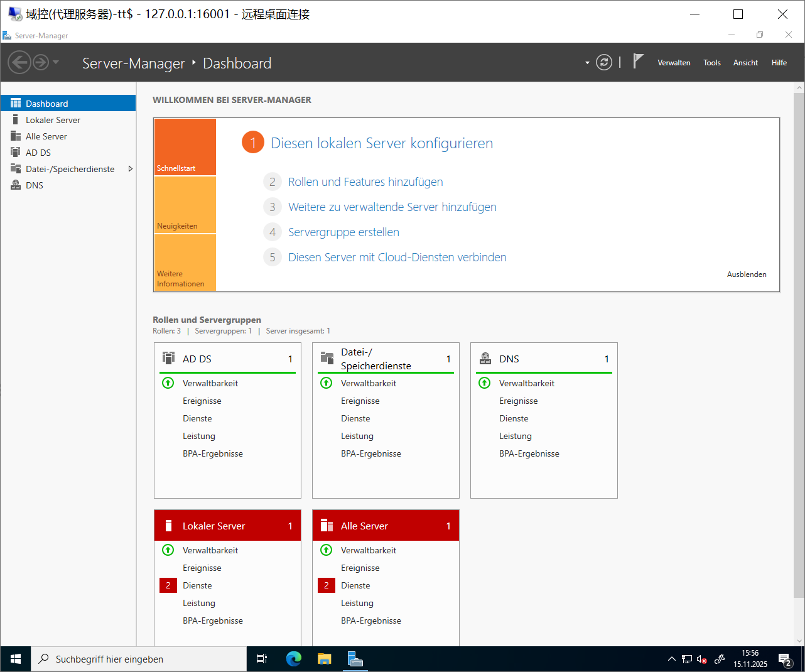Open BPA-Ergebnisse in DNS tile
This screenshot has width=805, height=672.
point(529,453)
